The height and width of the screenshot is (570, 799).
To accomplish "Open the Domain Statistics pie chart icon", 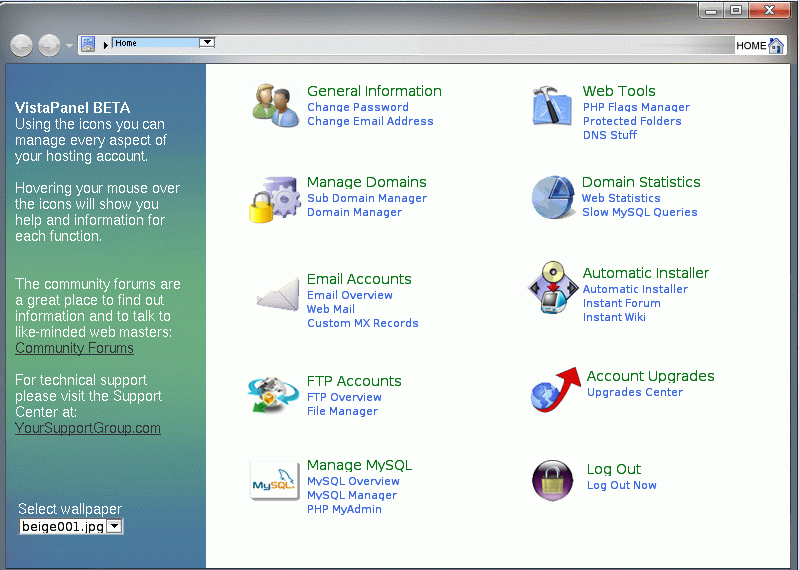I will point(553,197).
